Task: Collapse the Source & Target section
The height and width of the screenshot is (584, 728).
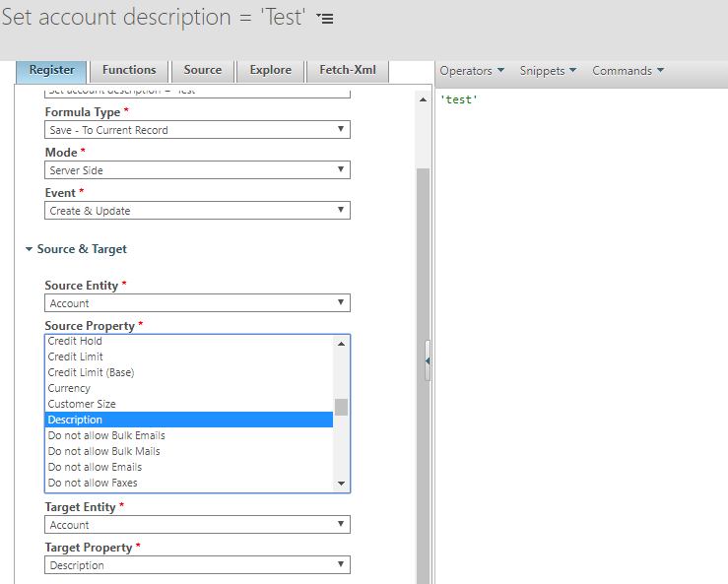Action: [76, 249]
